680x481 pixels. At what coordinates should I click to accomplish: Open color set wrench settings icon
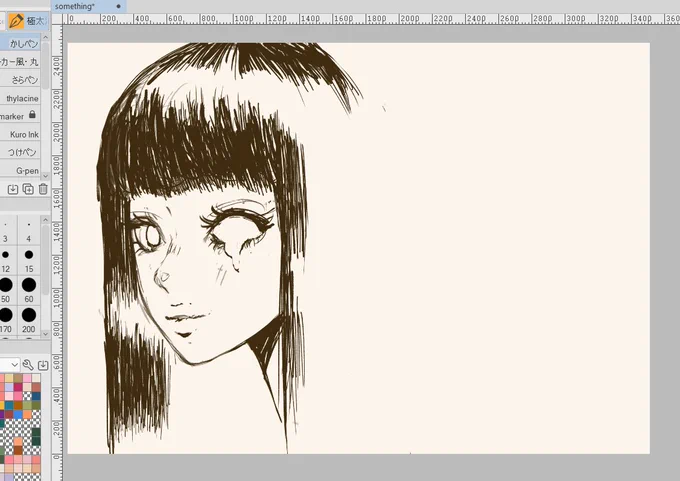[28, 365]
